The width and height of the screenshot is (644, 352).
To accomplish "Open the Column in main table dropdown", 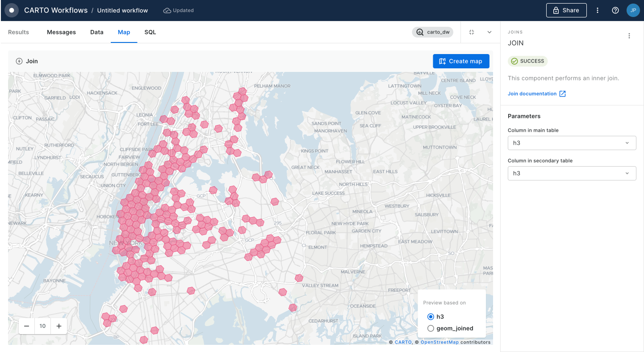I will [x=572, y=143].
